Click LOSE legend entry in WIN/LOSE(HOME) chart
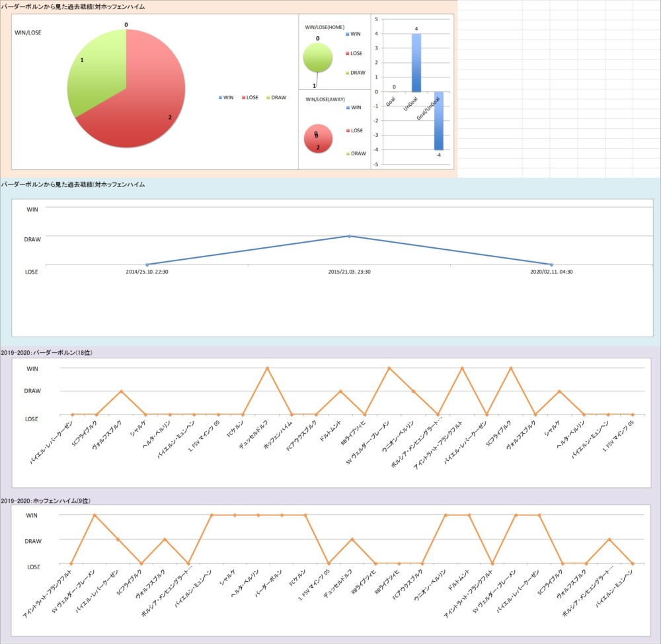The height and width of the screenshot is (644, 661). coord(354,53)
